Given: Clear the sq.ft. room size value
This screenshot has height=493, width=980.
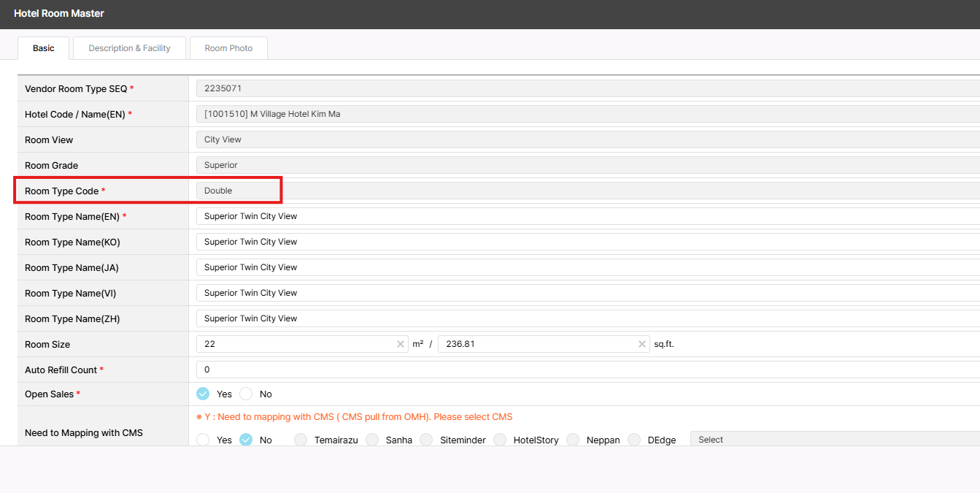Looking at the screenshot, I should coord(641,344).
